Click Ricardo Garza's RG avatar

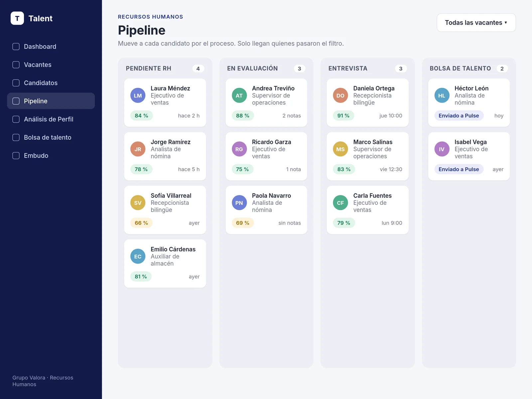tap(239, 149)
